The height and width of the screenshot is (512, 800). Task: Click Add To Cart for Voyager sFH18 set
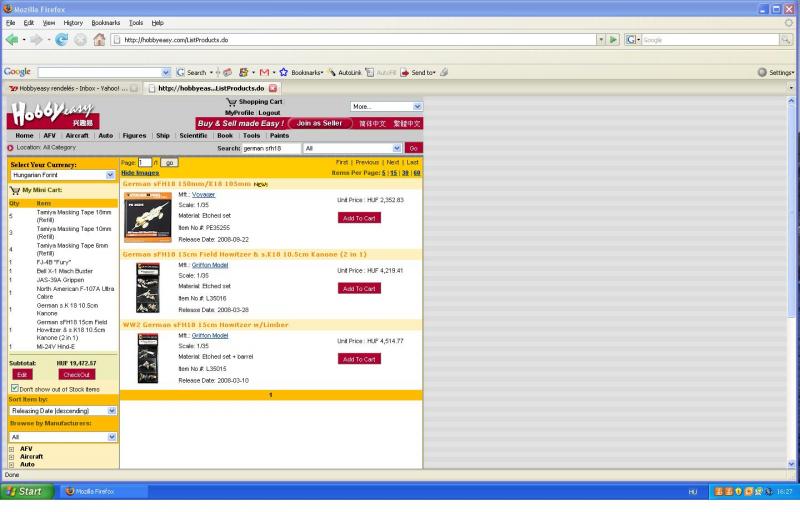pyautogui.click(x=359, y=217)
